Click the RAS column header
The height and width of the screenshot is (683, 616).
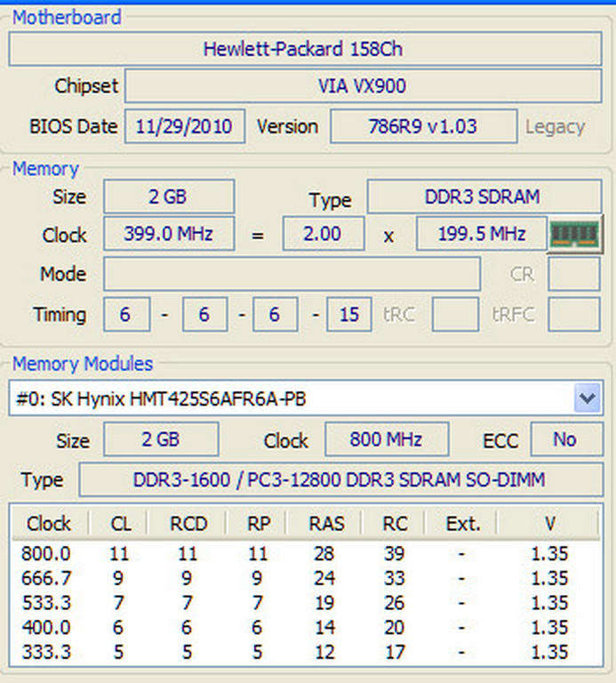pyautogui.click(x=324, y=523)
